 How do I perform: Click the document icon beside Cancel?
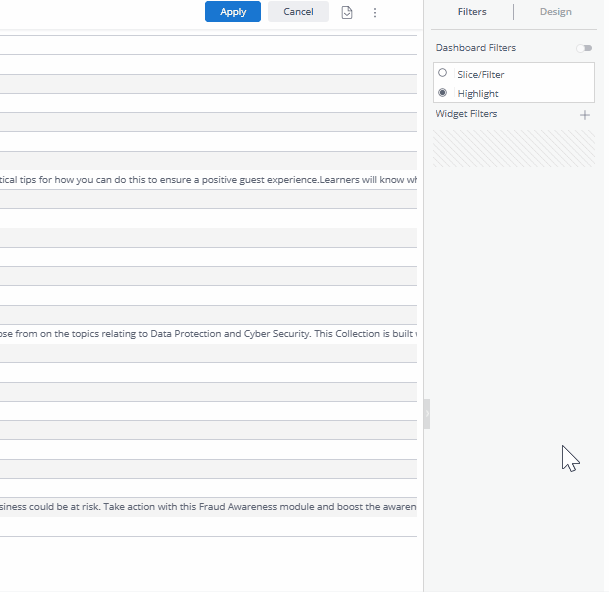[x=347, y=13]
